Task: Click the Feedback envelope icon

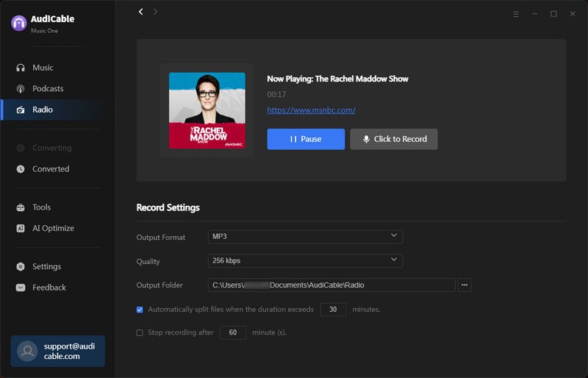Action: [21, 288]
